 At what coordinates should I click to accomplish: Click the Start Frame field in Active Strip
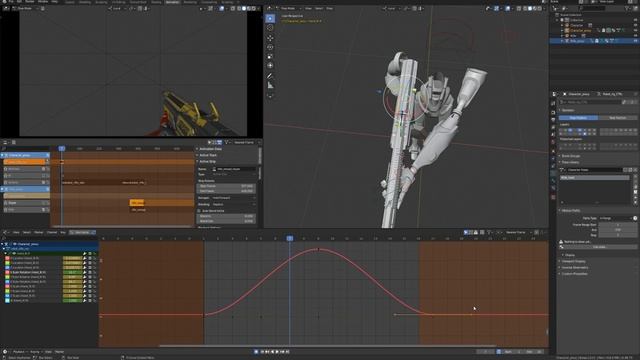(x=227, y=186)
